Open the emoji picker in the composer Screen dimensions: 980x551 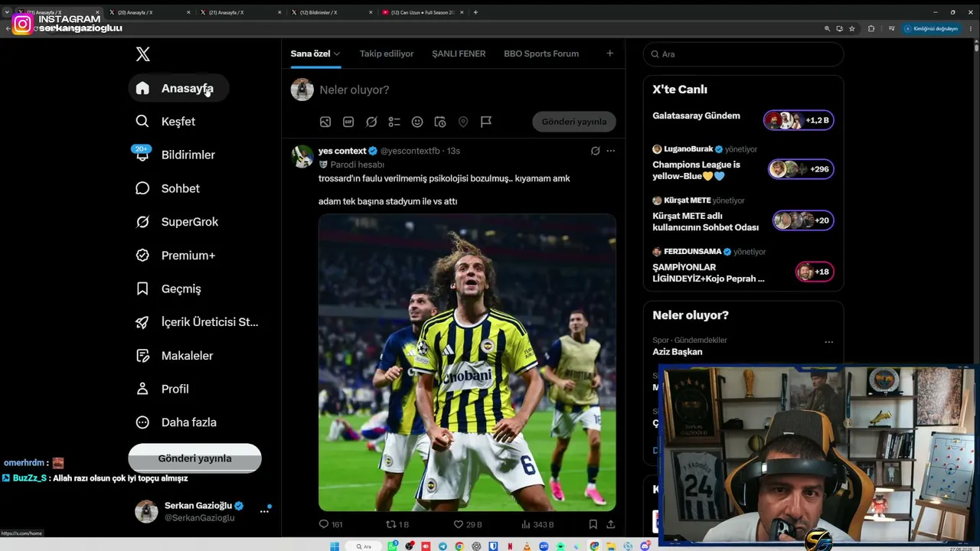[x=417, y=122]
